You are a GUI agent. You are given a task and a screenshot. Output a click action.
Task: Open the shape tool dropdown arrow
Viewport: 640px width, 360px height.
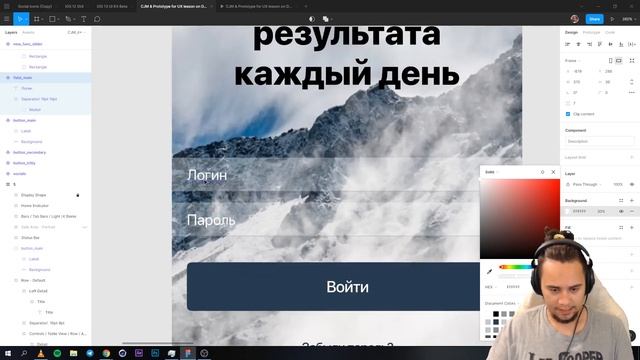58,19
